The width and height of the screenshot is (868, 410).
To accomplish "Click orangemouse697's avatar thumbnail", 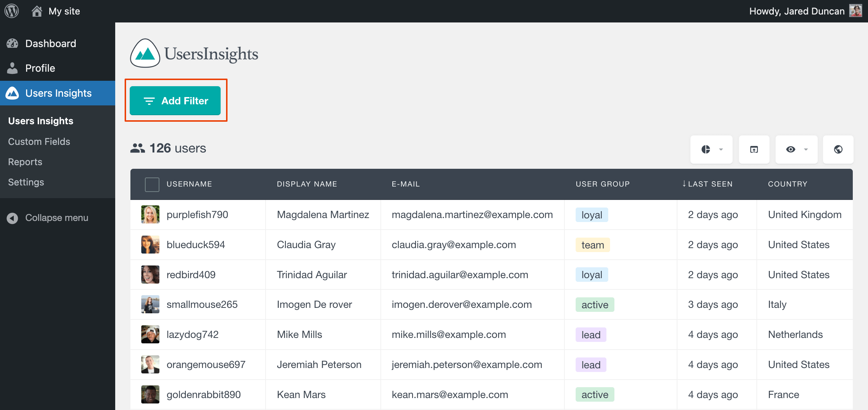I will [150, 364].
